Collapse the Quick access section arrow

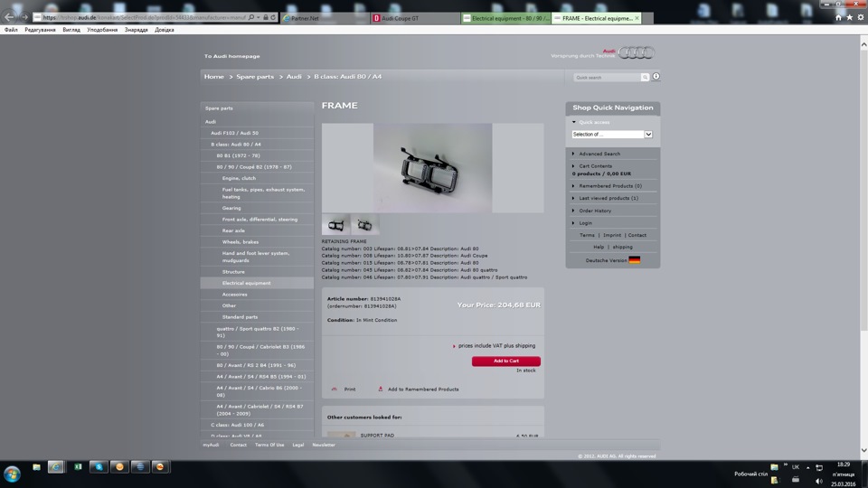[x=574, y=122]
